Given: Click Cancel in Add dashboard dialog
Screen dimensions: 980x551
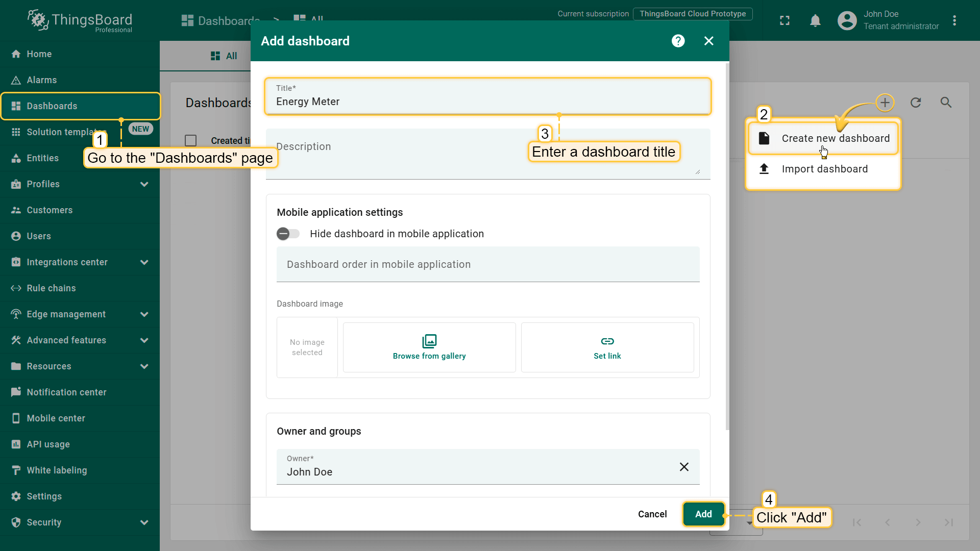Looking at the screenshot, I should (652, 514).
